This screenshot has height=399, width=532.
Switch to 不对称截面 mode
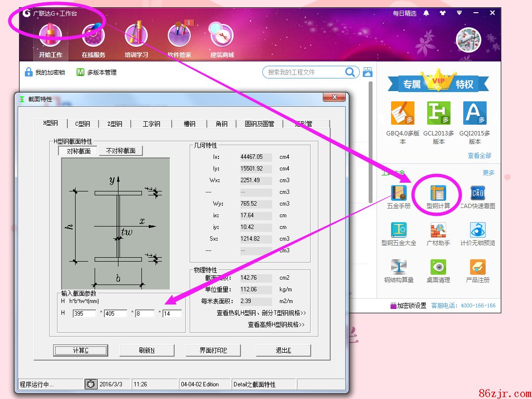(x=121, y=151)
